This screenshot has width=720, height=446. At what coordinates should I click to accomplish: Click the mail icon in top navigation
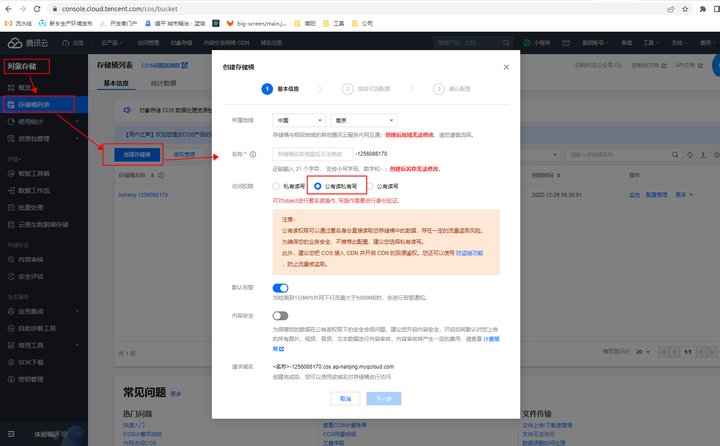coord(566,43)
